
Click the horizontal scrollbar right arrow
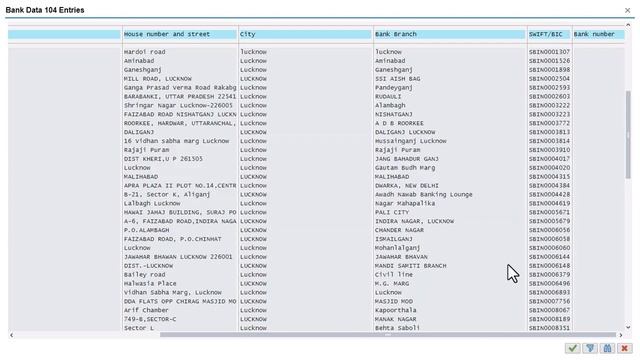[x=620, y=335]
